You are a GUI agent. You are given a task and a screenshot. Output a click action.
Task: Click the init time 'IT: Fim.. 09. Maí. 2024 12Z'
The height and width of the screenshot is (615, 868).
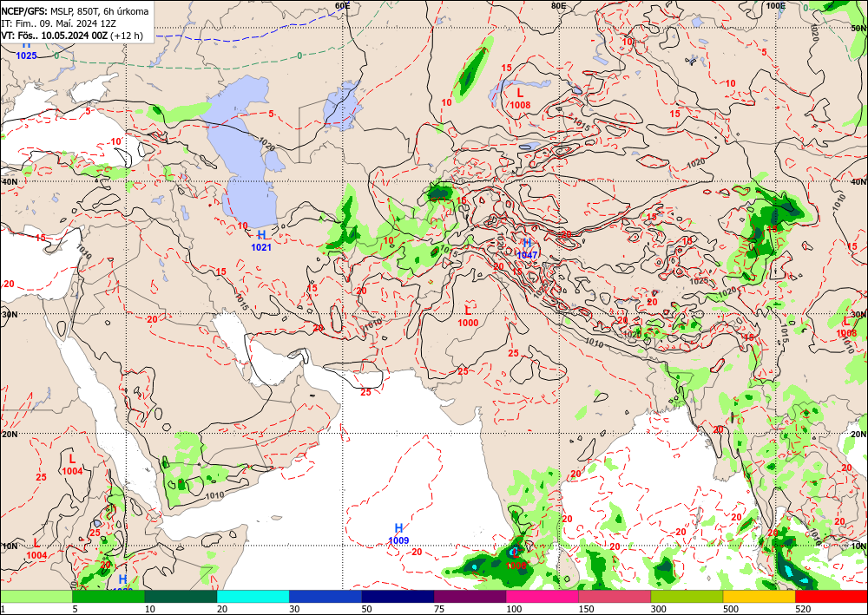[59, 23]
